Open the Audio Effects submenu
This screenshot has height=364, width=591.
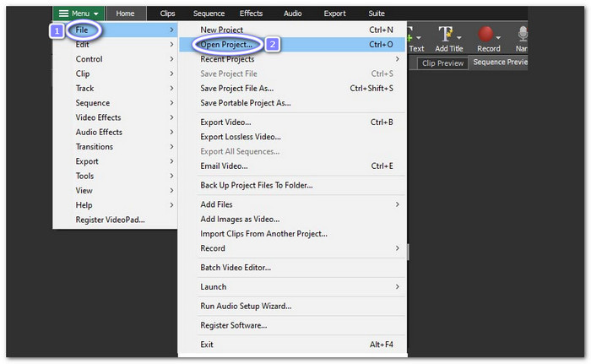pyautogui.click(x=115, y=133)
